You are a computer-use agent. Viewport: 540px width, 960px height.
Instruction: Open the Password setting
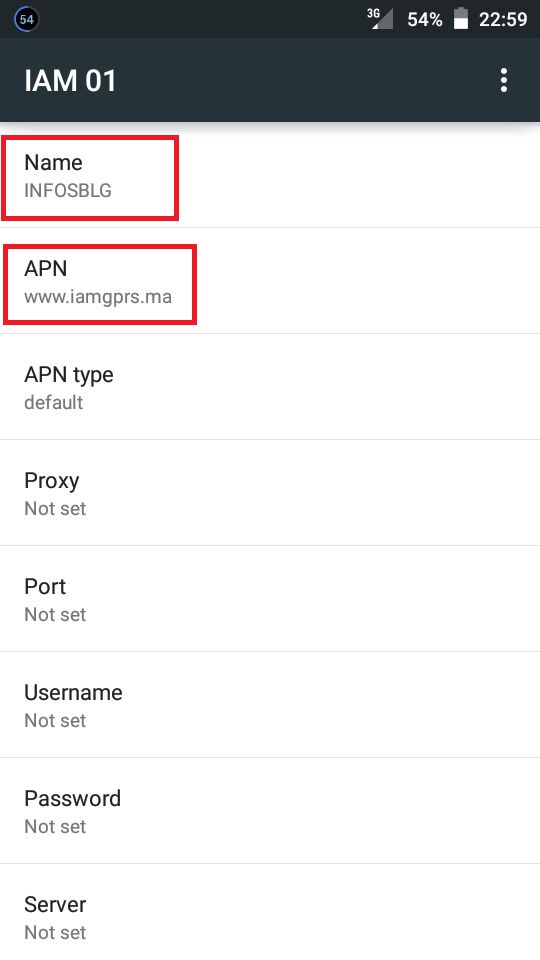click(x=270, y=811)
